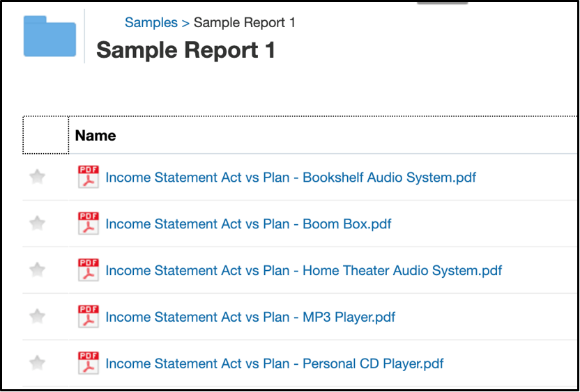
Task: Open the Home Theater Audio System.pdf report
Action: [303, 271]
